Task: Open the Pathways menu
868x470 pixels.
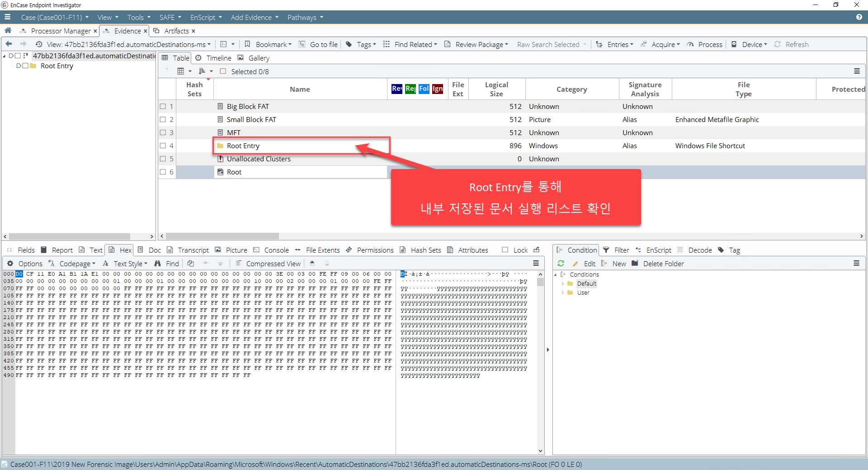Action: [305, 17]
